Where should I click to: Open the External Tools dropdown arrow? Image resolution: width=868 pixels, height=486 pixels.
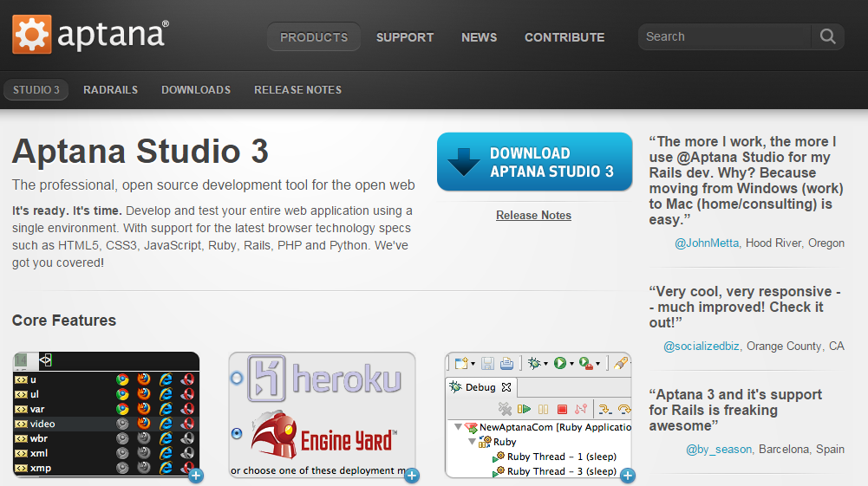(597, 364)
